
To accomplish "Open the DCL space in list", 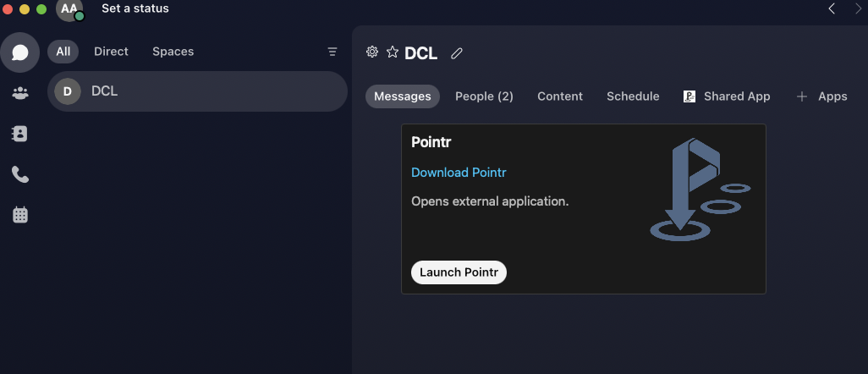I will tap(198, 91).
